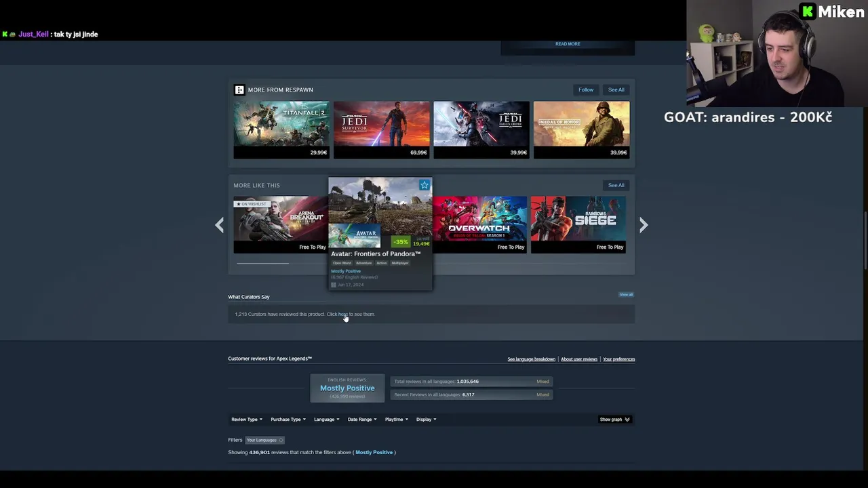The image size is (868, 488).
Task: Click the ON WISHLIST star tag
Action: coord(251,204)
